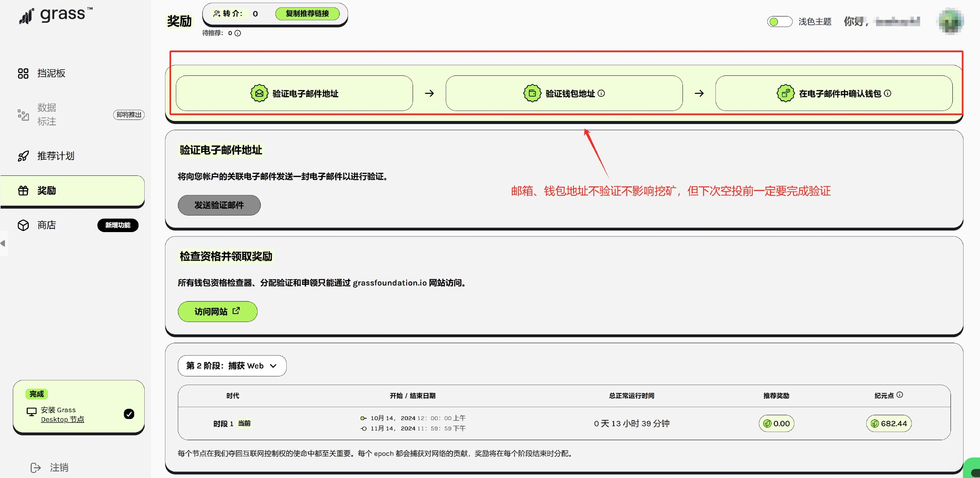Expand the 第 2 阶段：捕获 Web dropdown
This screenshot has width=980, height=478.
point(232,366)
